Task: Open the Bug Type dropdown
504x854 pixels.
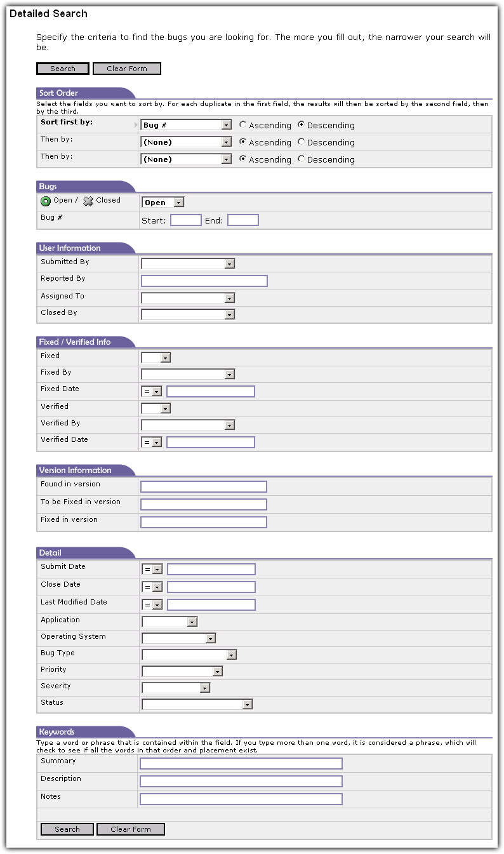Action: 189,655
